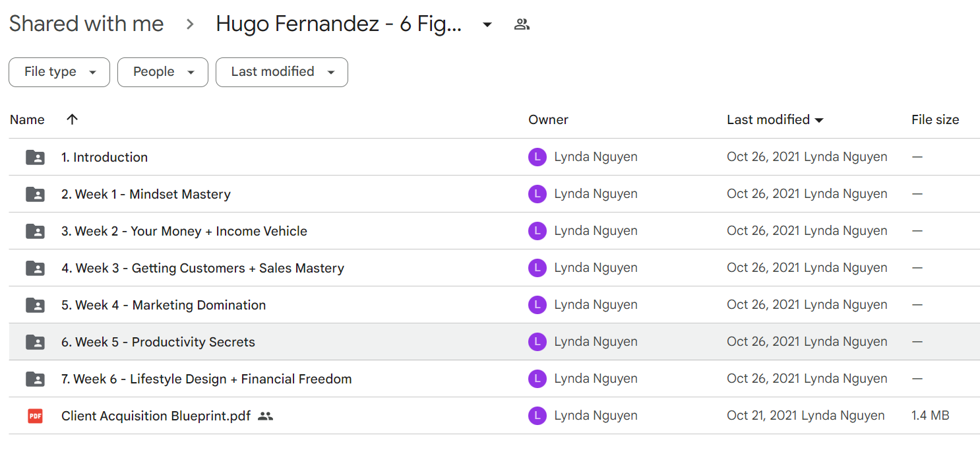Click the owner name in the Week 4 - Marketing Domination row
980x460 pixels.
point(596,305)
